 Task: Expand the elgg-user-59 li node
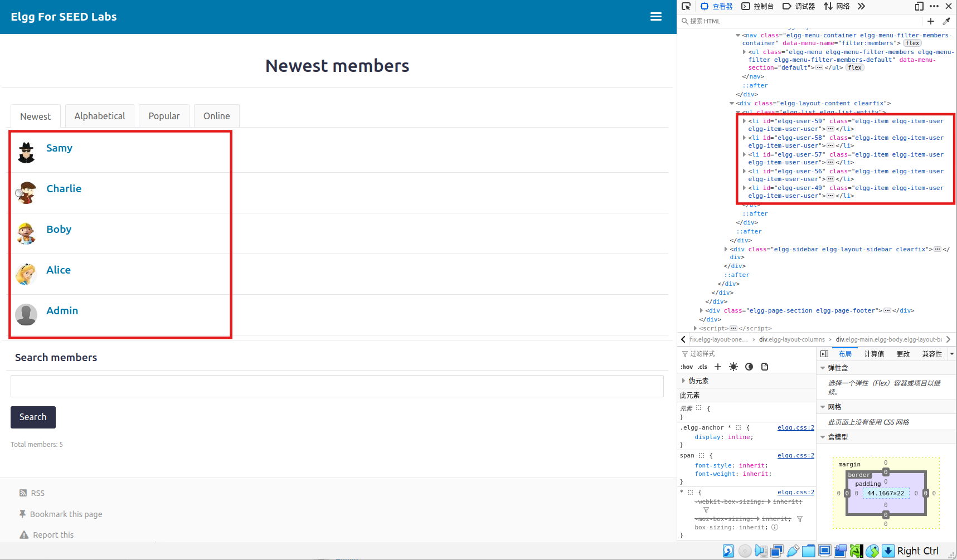pos(744,121)
